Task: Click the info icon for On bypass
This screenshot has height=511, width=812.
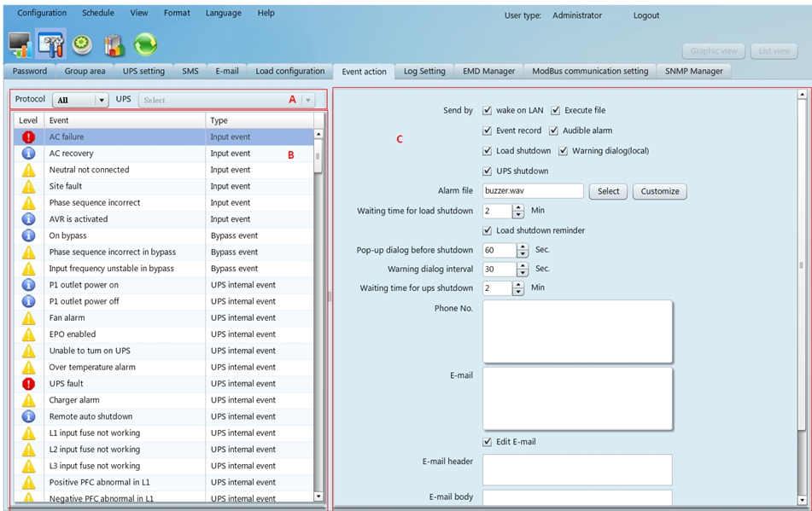Action: 28,235
